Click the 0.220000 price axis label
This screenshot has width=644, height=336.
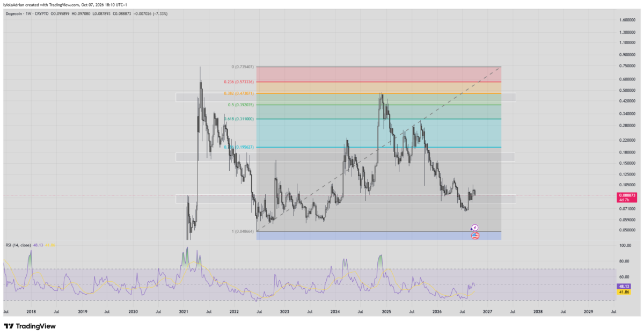(627, 140)
